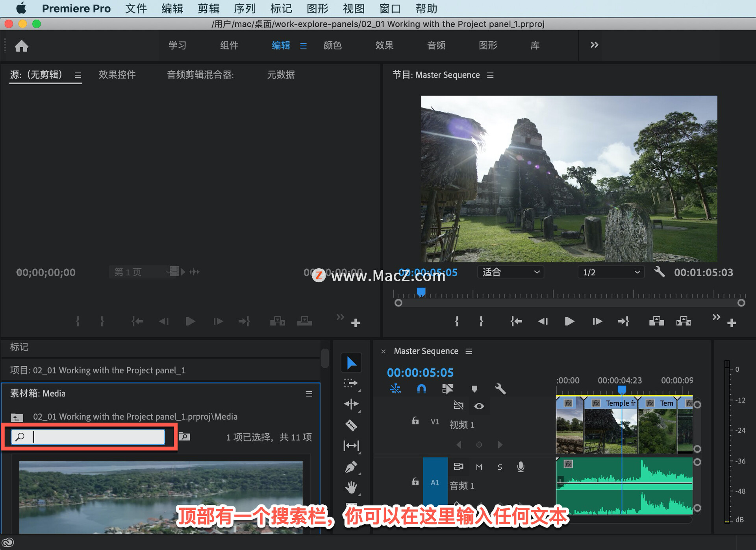
Task: Create find bin from query icon
Action: point(184,436)
